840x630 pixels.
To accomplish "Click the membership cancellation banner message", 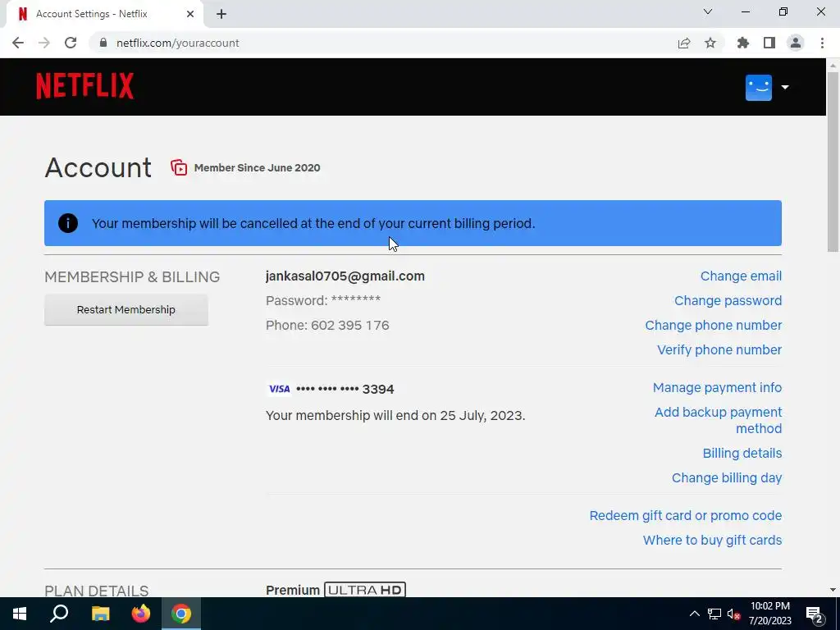I will coord(313,223).
